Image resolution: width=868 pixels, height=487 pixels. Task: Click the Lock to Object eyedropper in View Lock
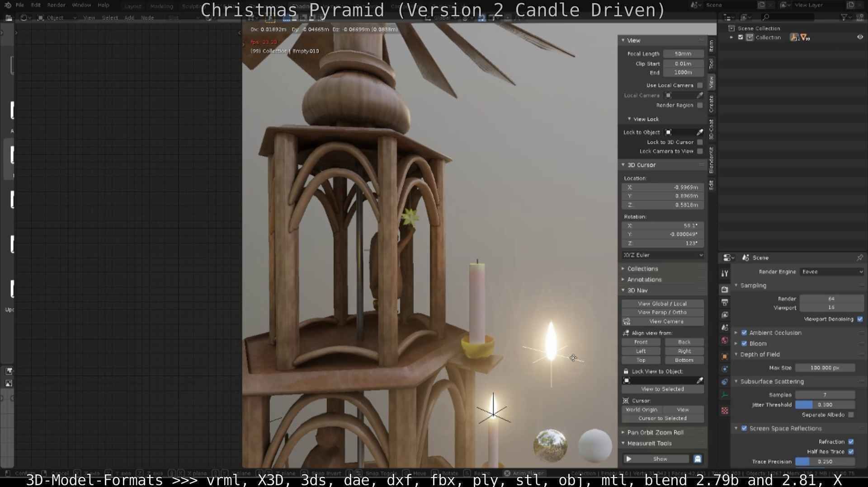[700, 132]
